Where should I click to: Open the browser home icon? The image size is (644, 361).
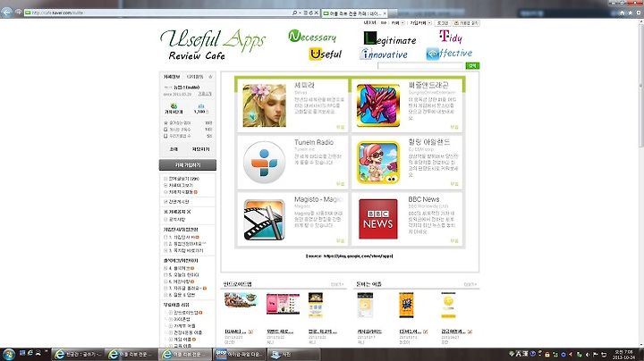pyautogui.click(x=622, y=13)
